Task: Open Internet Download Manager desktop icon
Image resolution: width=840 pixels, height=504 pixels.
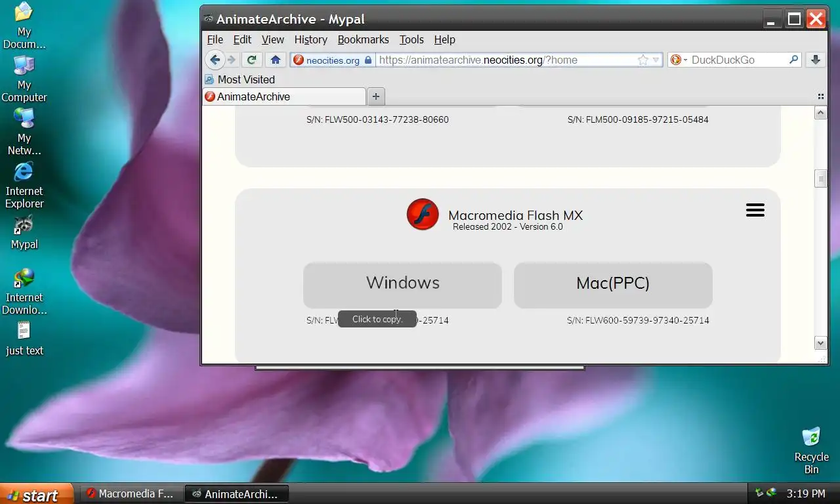Action: pyautogui.click(x=24, y=291)
